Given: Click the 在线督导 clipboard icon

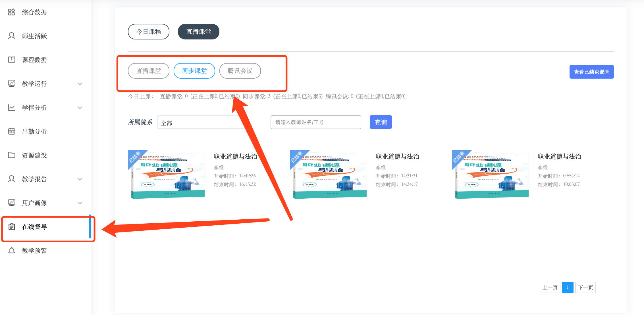Looking at the screenshot, I should pos(11,227).
